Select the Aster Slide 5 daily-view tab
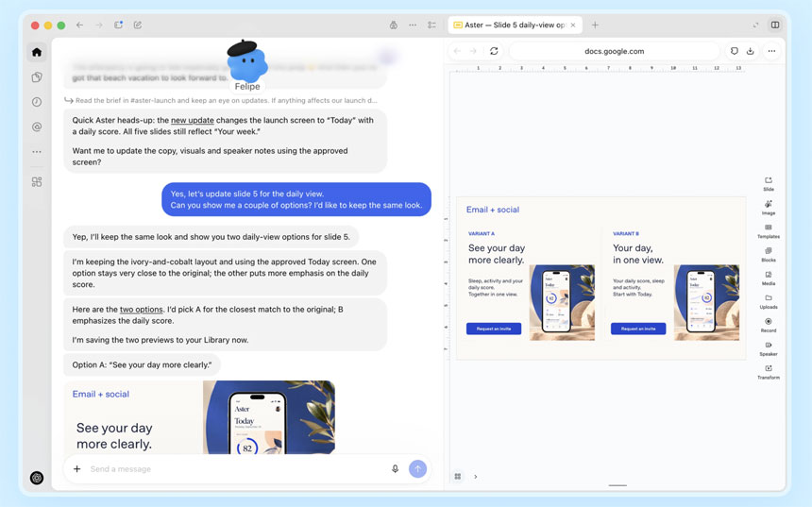812x507 pixels. [515, 25]
